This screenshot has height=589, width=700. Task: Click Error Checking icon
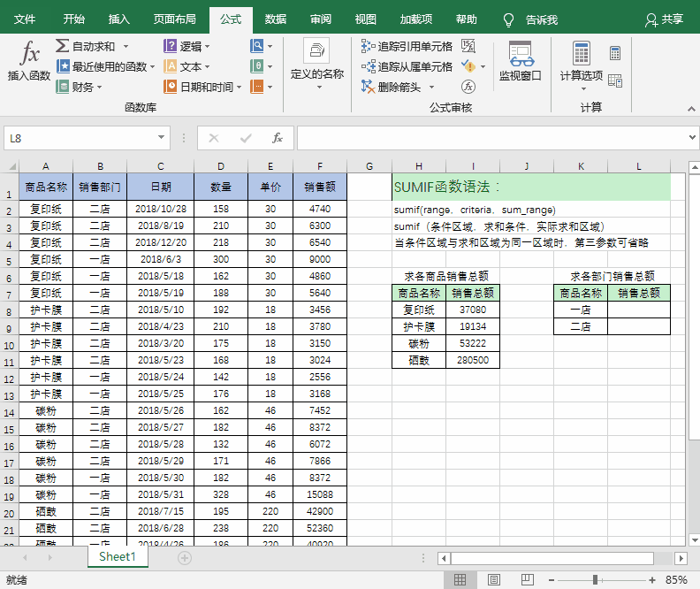468,66
